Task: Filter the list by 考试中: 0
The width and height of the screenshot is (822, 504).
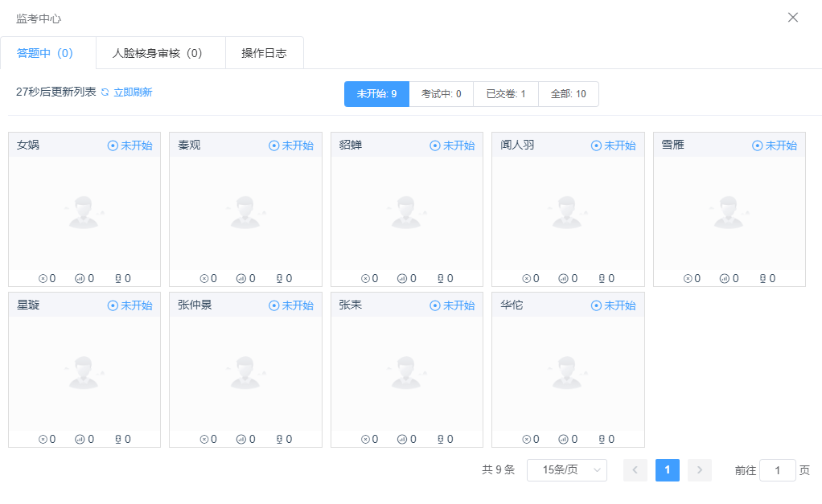Action: coord(441,94)
